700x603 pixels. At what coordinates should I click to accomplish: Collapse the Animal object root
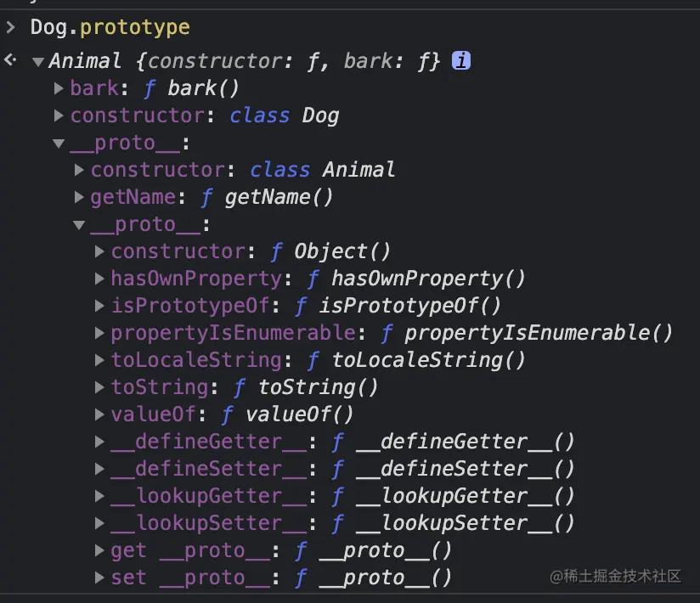[37, 62]
